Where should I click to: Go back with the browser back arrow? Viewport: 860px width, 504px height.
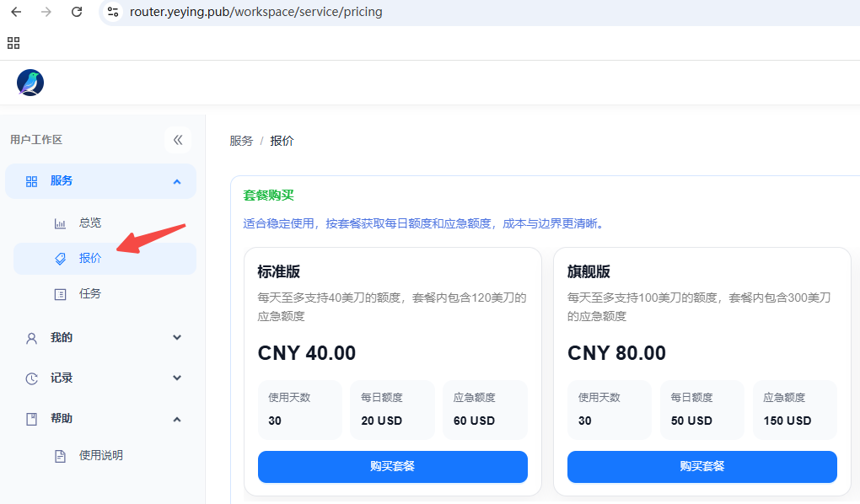pos(16,12)
